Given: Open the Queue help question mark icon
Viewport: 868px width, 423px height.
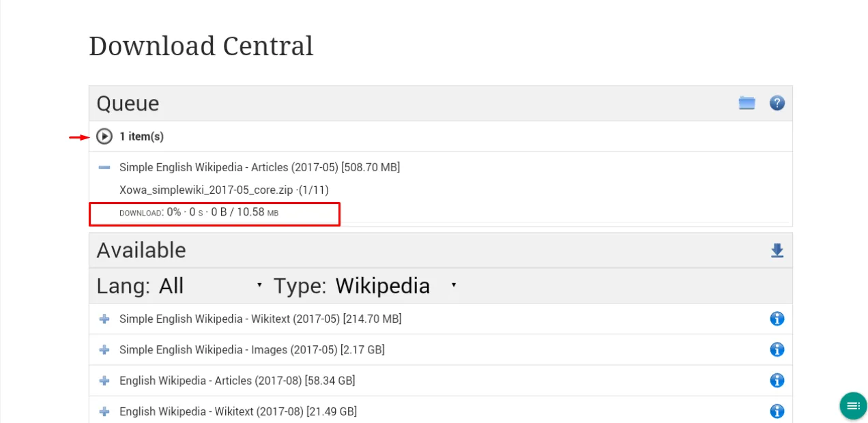Looking at the screenshot, I should pos(777,103).
